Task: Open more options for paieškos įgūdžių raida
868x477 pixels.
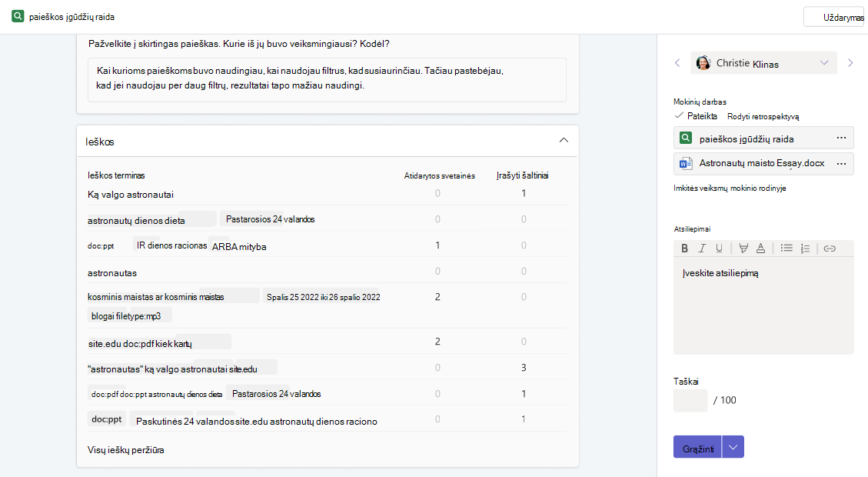Action: pos(841,138)
